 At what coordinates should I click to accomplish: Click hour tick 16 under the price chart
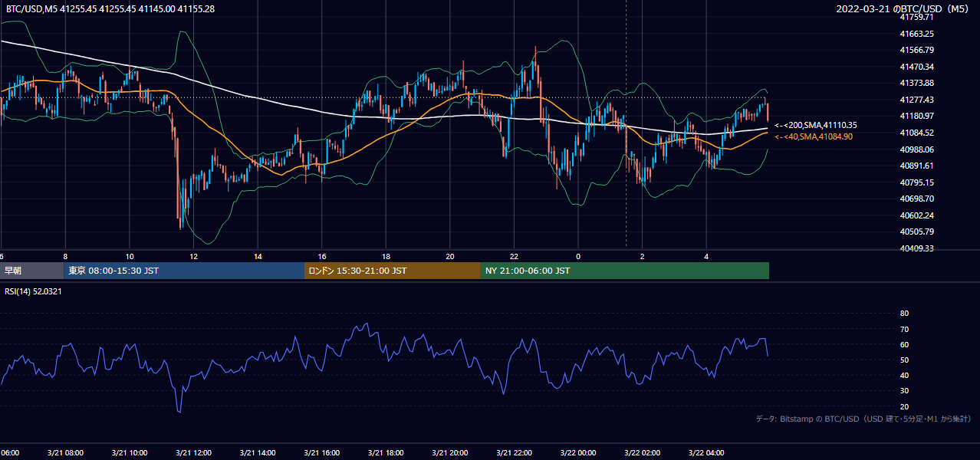pos(321,257)
